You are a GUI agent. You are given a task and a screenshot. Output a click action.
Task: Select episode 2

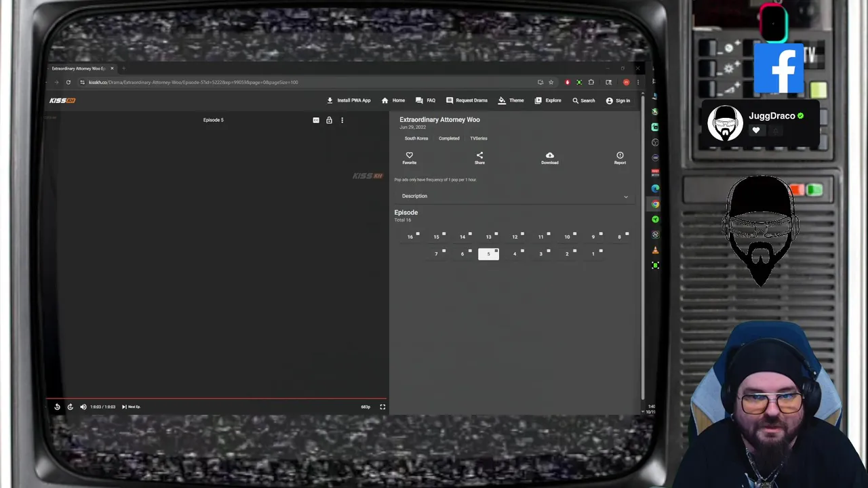567,254
